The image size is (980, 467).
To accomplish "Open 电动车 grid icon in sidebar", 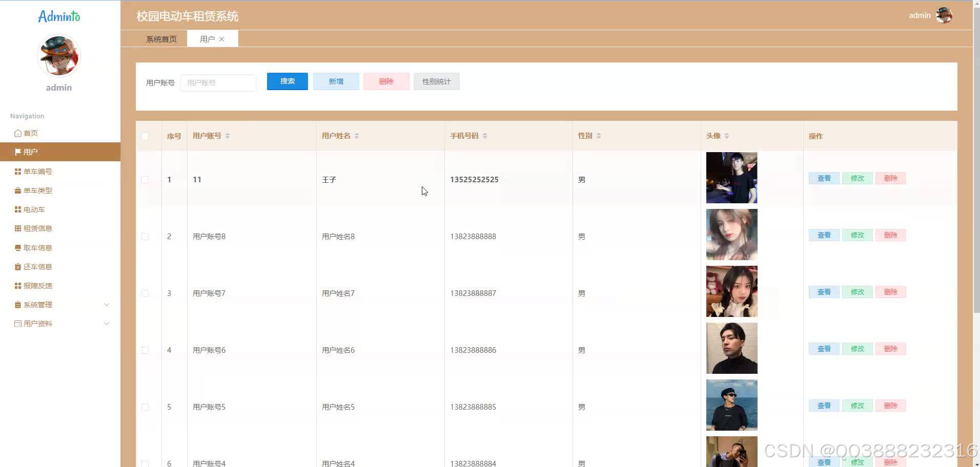I will (18, 209).
